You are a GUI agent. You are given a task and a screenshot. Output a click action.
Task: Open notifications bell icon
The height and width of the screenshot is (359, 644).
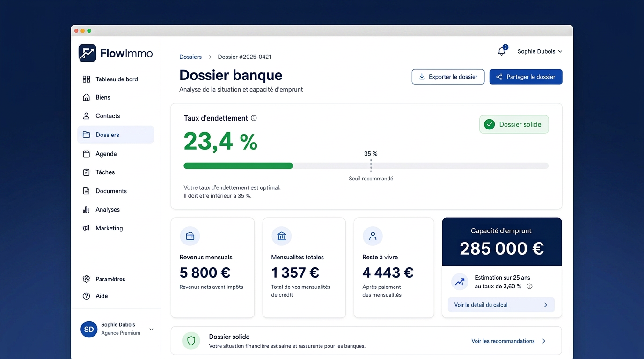(502, 51)
